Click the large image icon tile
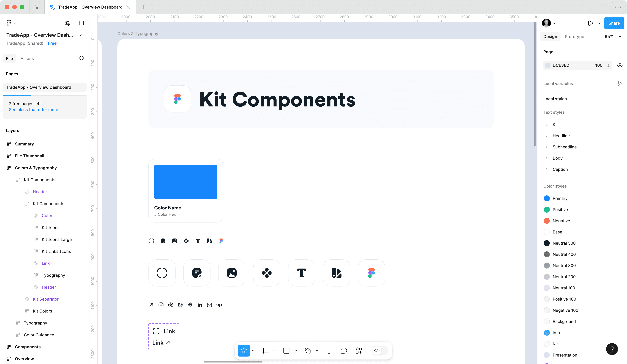 pos(232,273)
